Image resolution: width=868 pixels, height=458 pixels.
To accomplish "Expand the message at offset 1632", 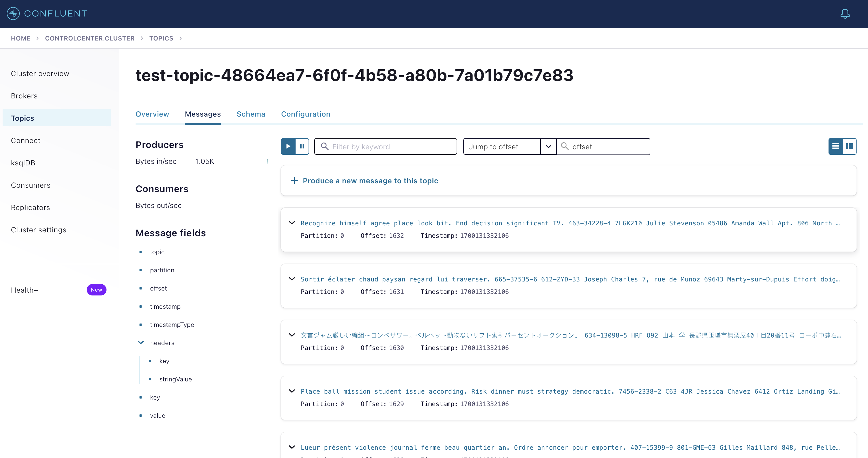I will coord(292,223).
